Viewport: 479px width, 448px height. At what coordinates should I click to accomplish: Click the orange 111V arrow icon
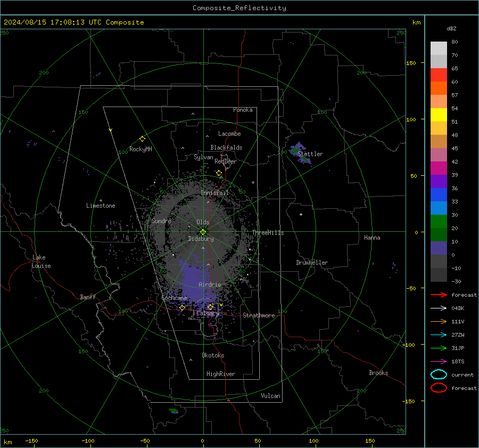click(439, 321)
